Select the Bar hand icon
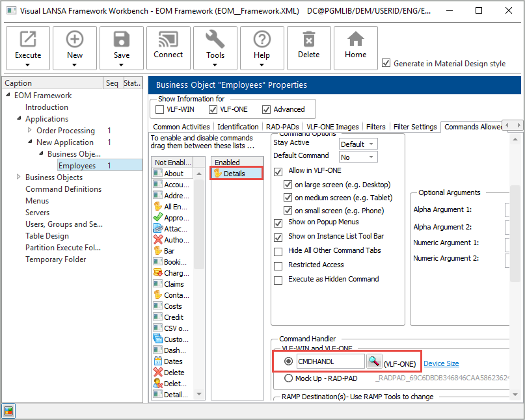The width and height of the screenshot is (525, 420). pyautogui.click(x=157, y=251)
